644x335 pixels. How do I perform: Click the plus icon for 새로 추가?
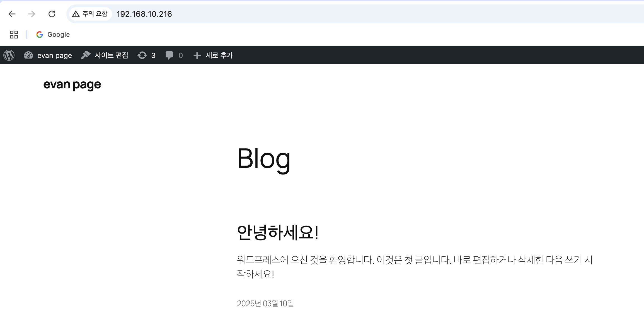click(x=197, y=55)
